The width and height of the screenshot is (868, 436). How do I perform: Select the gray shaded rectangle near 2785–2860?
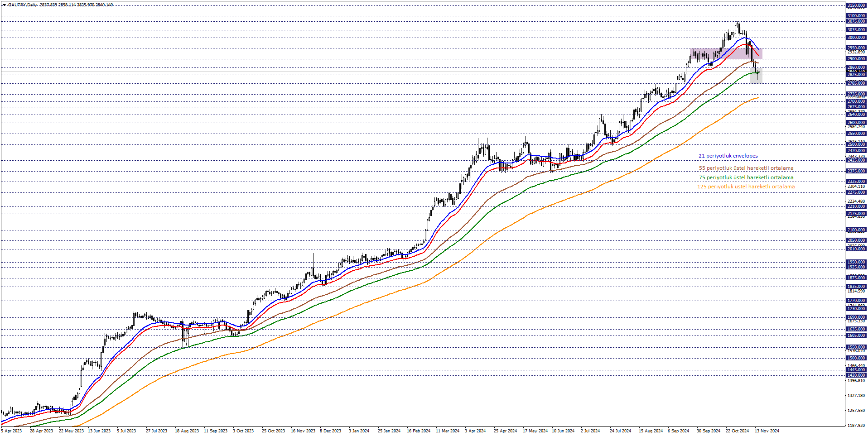pos(756,75)
